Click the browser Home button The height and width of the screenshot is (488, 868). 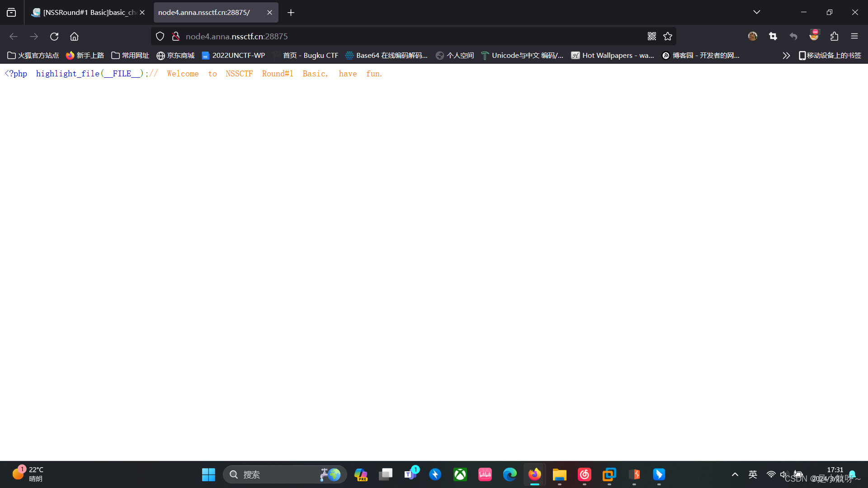point(74,36)
